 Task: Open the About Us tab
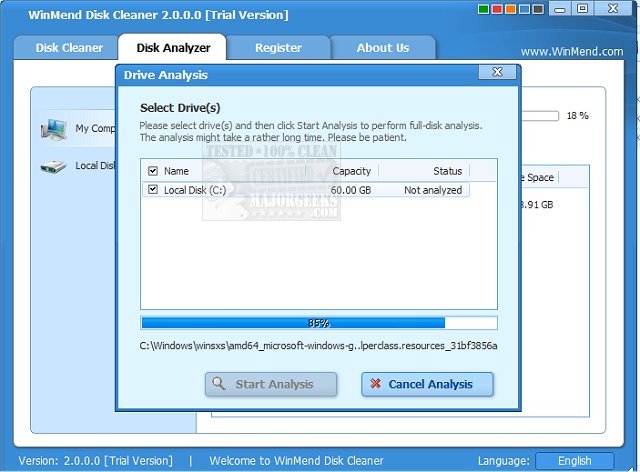point(382,48)
